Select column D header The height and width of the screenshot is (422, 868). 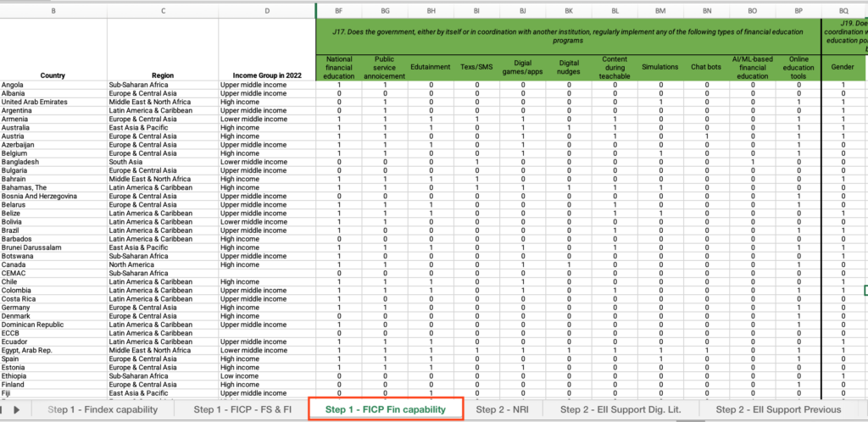click(x=267, y=10)
